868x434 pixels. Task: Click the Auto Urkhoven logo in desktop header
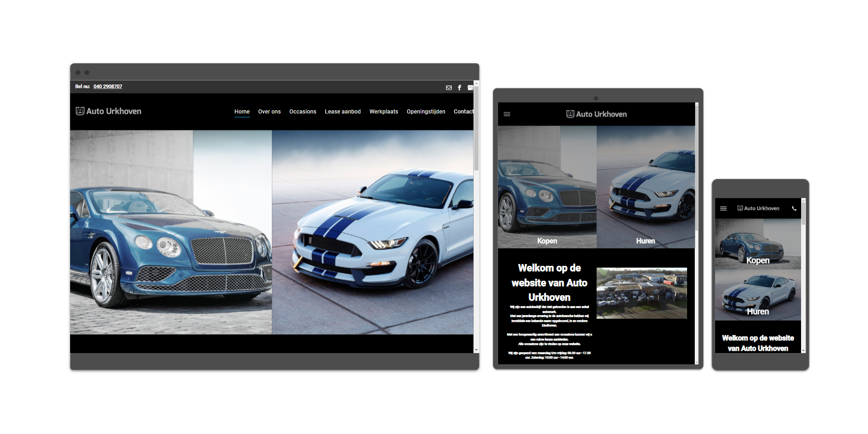(109, 111)
